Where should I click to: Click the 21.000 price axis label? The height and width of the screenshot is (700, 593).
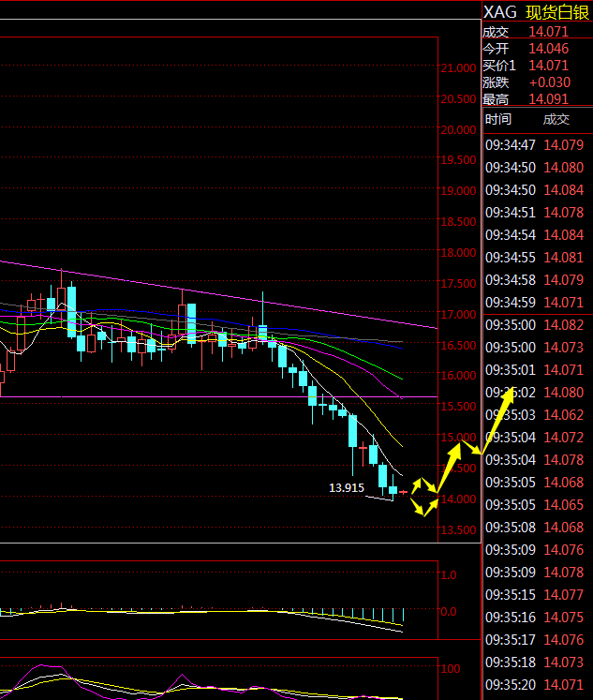click(x=459, y=68)
